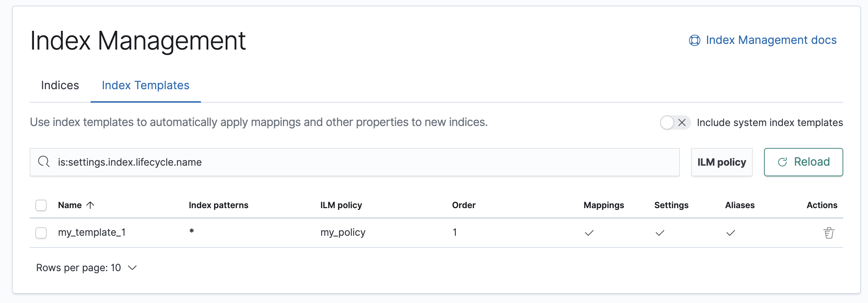The height and width of the screenshot is (303, 868).
Task: Click the Aliases checkmark for my_template_1
Action: pos(730,233)
